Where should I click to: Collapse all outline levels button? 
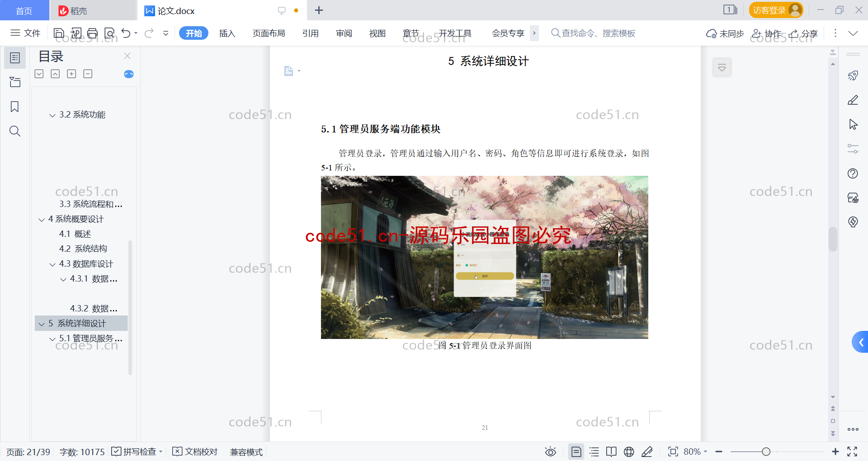(55, 74)
